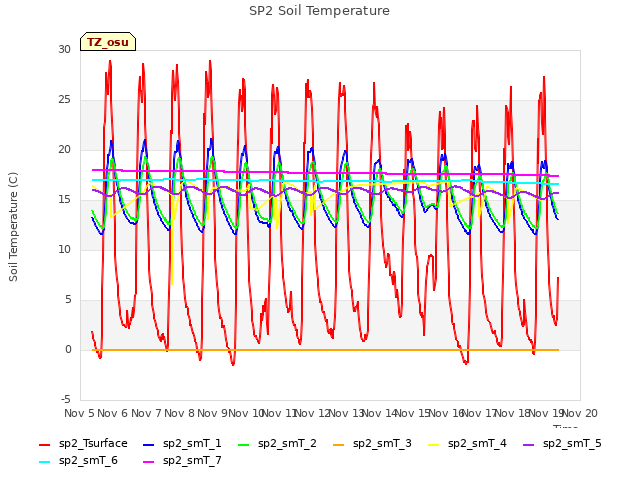Click orange sp2_smT_3 legend color marker
The image size is (640, 480).
[x=338, y=444]
